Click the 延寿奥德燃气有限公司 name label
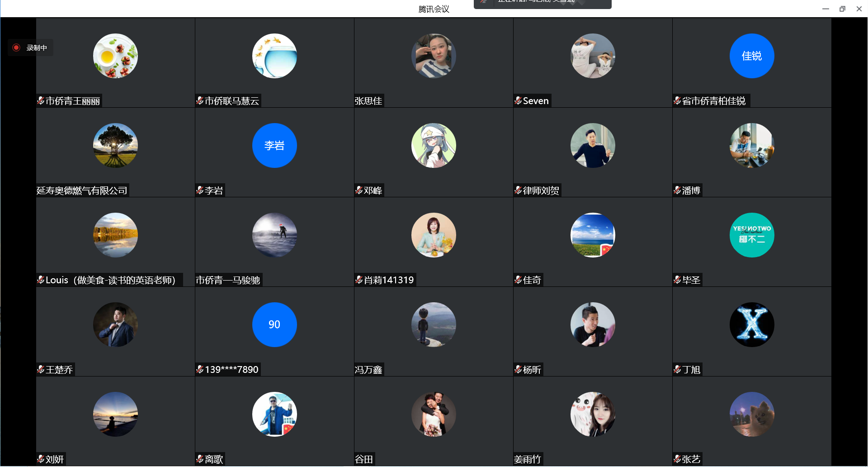868x467 pixels. tap(82, 191)
